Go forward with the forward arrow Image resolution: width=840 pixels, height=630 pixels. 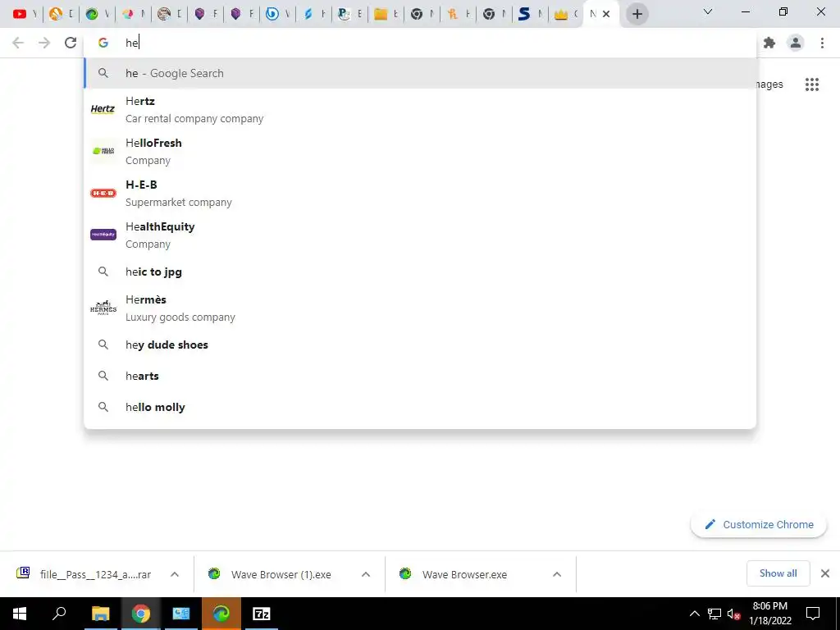coord(44,43)
